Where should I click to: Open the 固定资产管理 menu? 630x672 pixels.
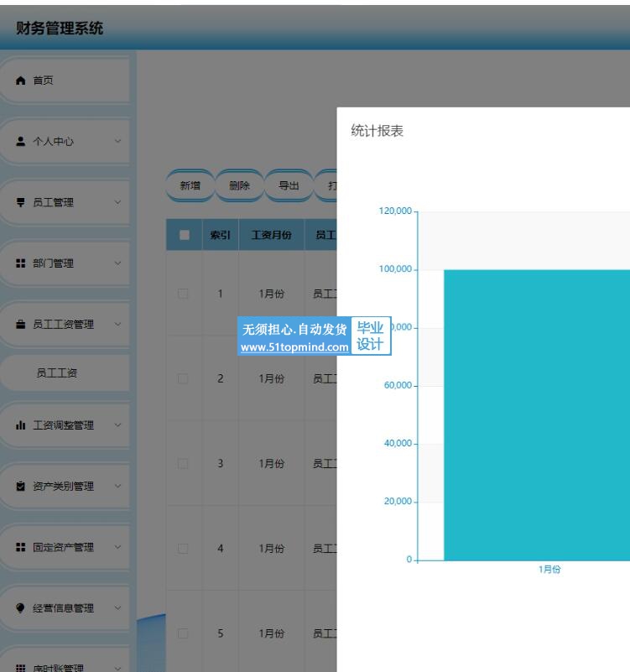[x=65, y=547]
